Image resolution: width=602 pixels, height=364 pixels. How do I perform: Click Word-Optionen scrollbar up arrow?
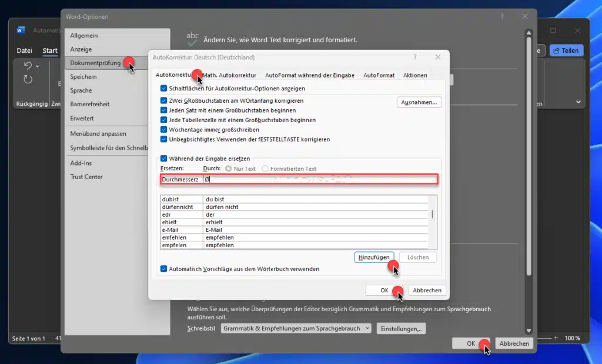tap(529, 33)
